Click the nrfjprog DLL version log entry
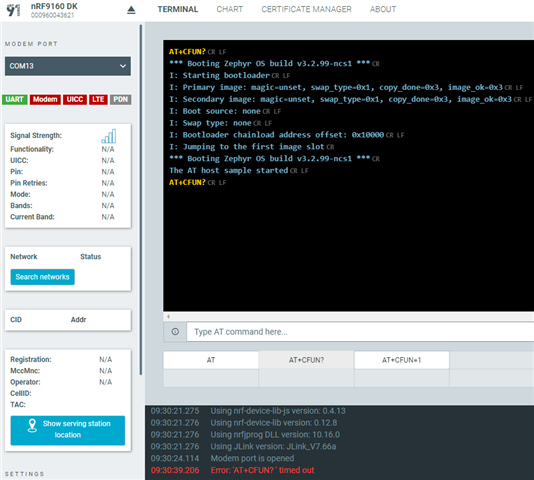 point(275,434)
